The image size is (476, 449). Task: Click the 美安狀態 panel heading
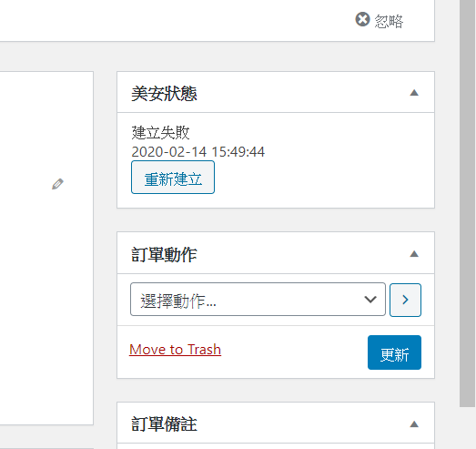point(164,93)
